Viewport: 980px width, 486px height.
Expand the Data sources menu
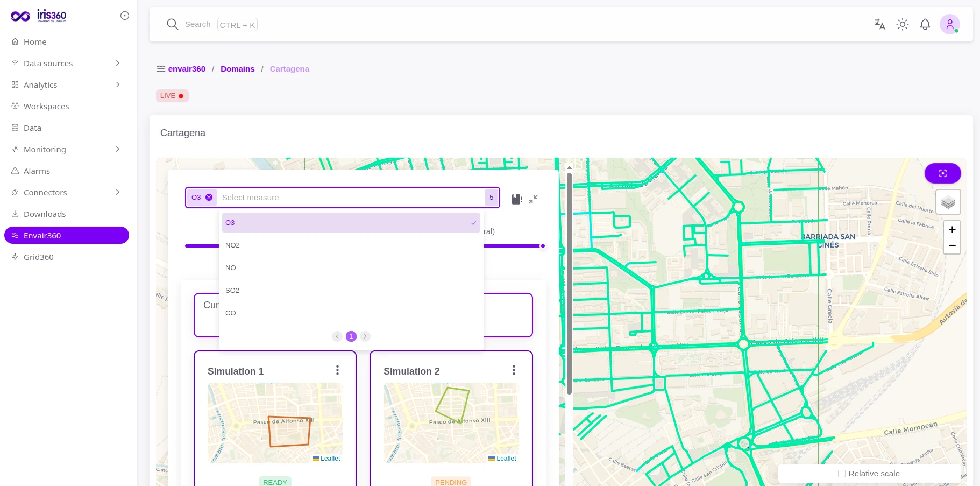click(66, 63)
